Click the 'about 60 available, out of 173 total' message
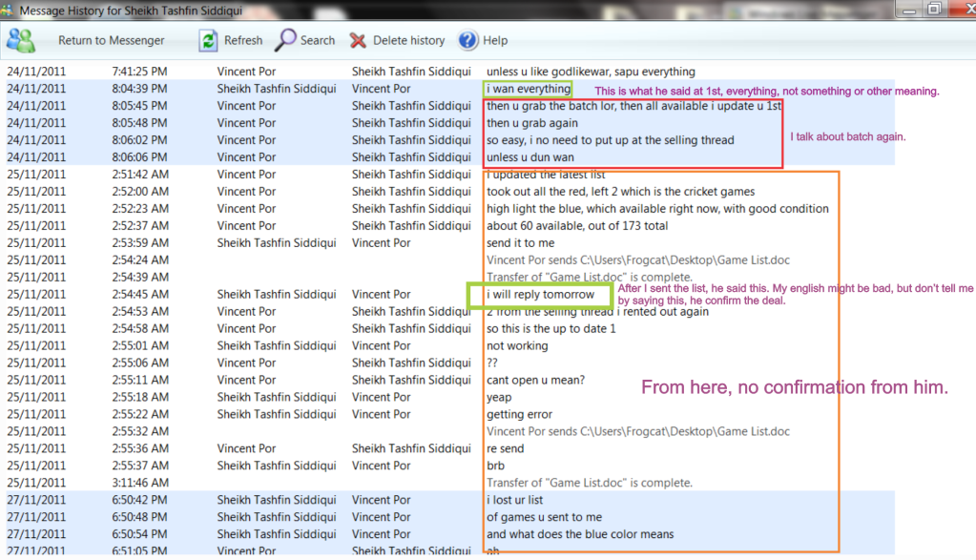This screenshot has height=560, width=976. pos(577,226)
